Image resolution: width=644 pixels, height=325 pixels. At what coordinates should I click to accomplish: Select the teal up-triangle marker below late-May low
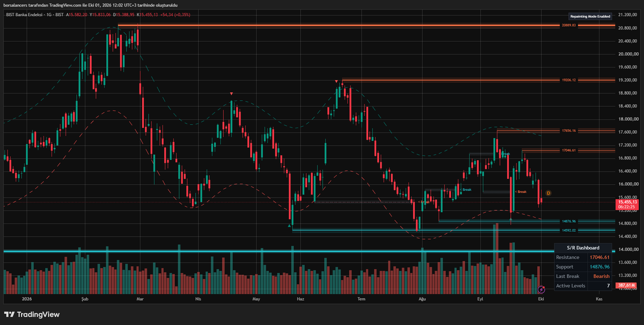coord(290,226)
